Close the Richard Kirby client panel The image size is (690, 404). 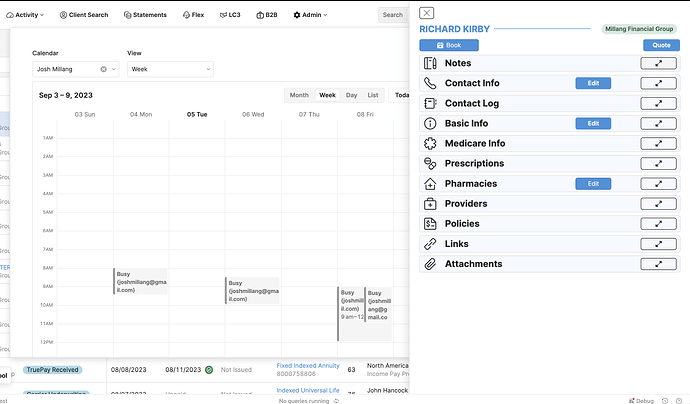(426, 13)
